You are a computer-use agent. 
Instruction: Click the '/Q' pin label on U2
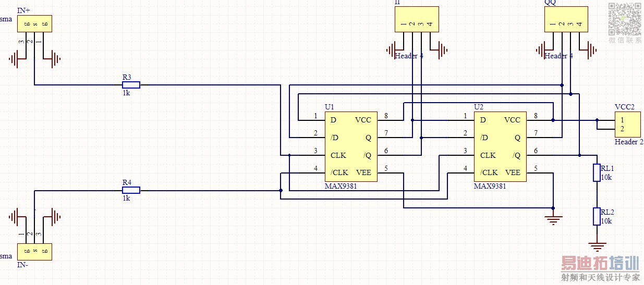point(517,155)
